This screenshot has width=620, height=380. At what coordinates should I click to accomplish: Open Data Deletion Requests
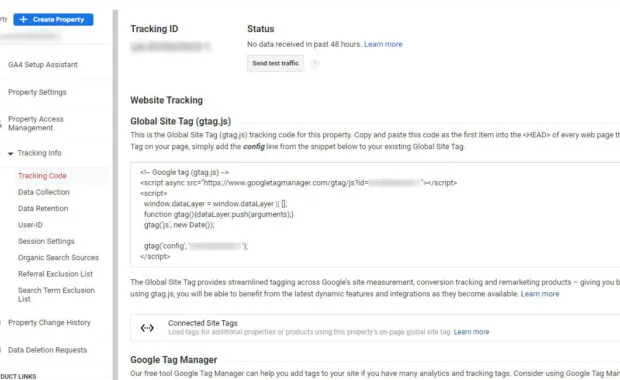[47, 350]
